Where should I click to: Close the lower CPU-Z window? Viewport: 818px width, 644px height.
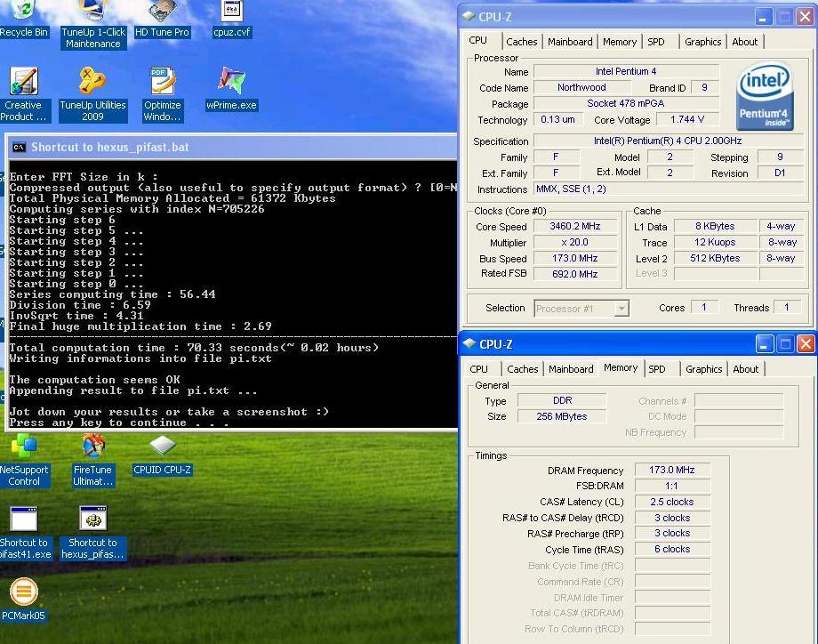[x=806, y=344]
